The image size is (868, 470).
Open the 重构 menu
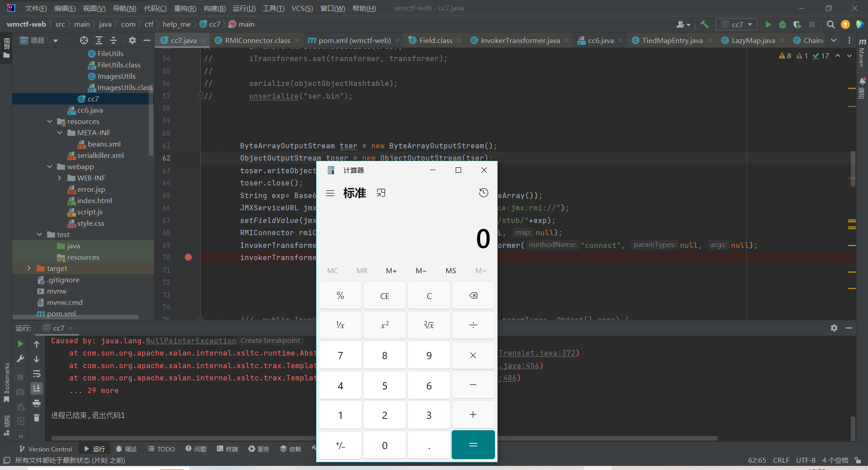185,8
